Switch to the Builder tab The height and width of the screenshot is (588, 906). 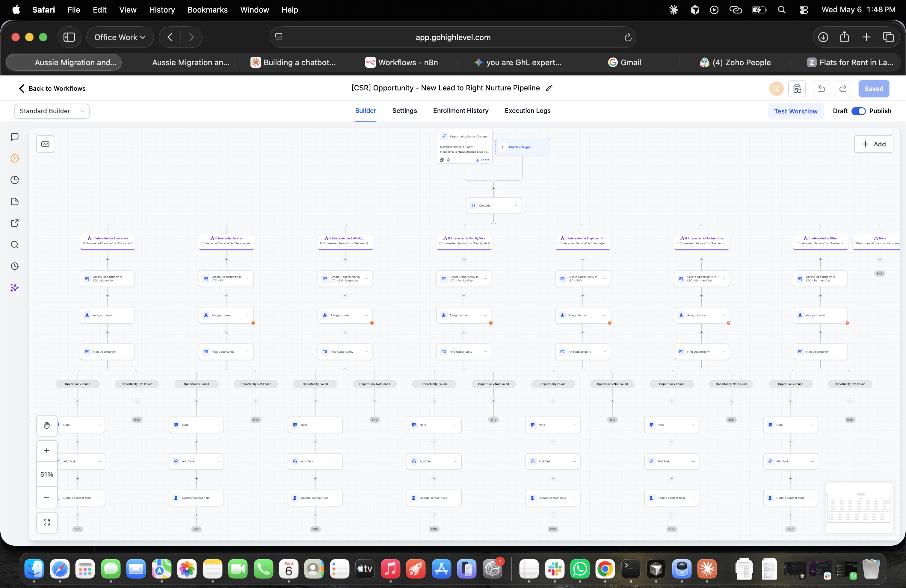(366, 111)
